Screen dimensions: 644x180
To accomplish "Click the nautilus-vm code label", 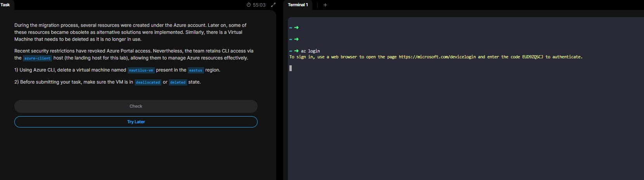I will [141, 70].
